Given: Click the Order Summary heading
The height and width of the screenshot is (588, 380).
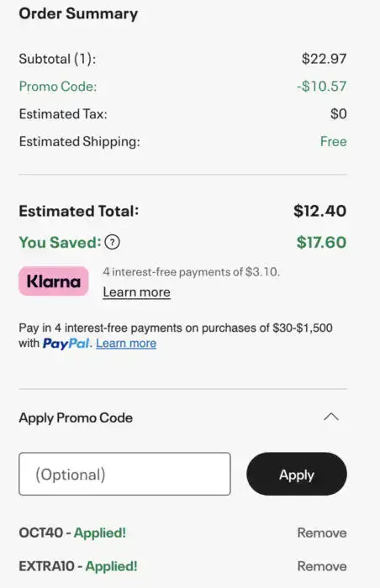Looking at the screenshot, I should tap(78, 14).
